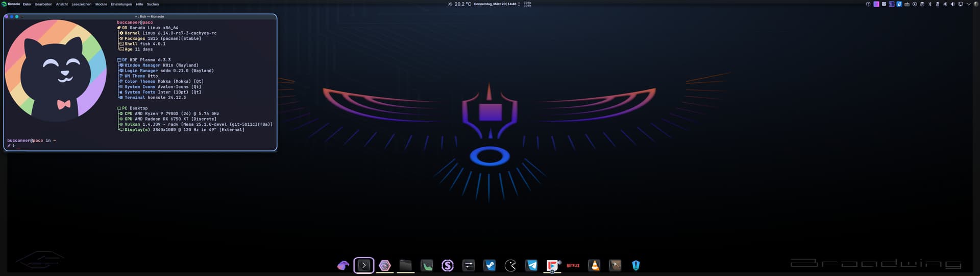980x276 pixels.
Task: Click the Konsole window title bar text
Action: pos(150,16)
